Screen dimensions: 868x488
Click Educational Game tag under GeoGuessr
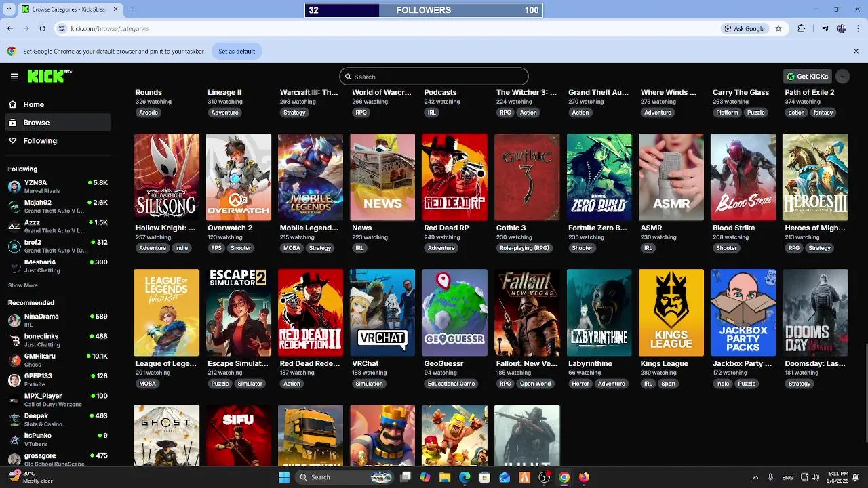tap(451, 384)
